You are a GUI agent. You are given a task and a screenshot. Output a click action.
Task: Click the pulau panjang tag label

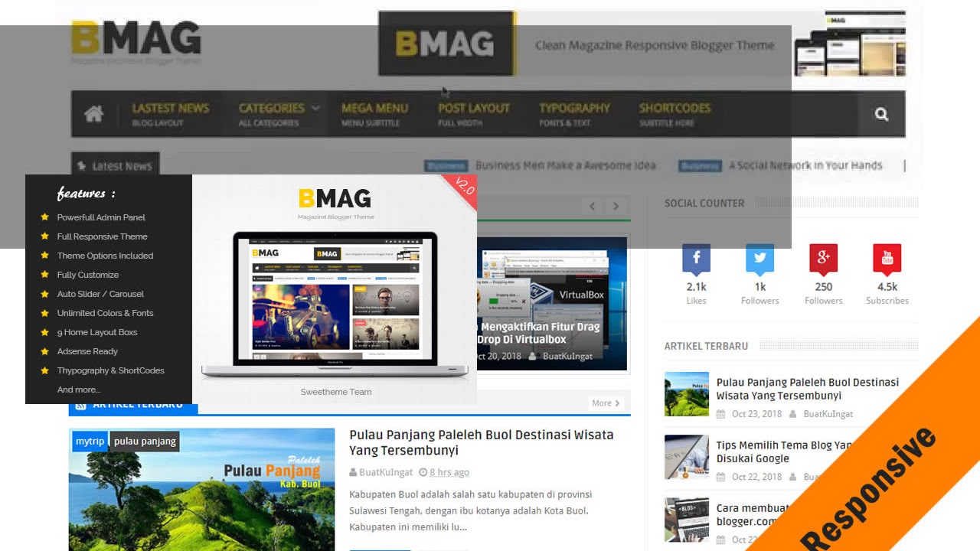tap(145, 441)
